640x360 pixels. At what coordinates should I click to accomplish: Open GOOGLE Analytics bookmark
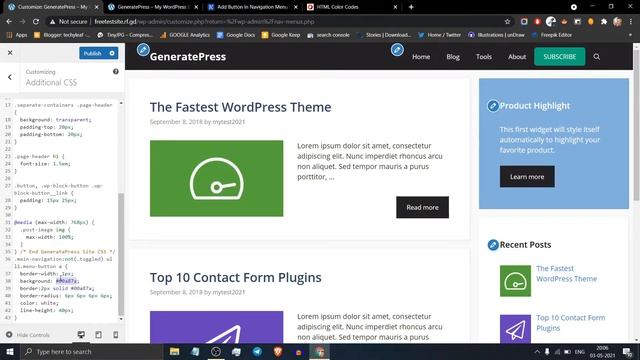[x=185, y=35]
